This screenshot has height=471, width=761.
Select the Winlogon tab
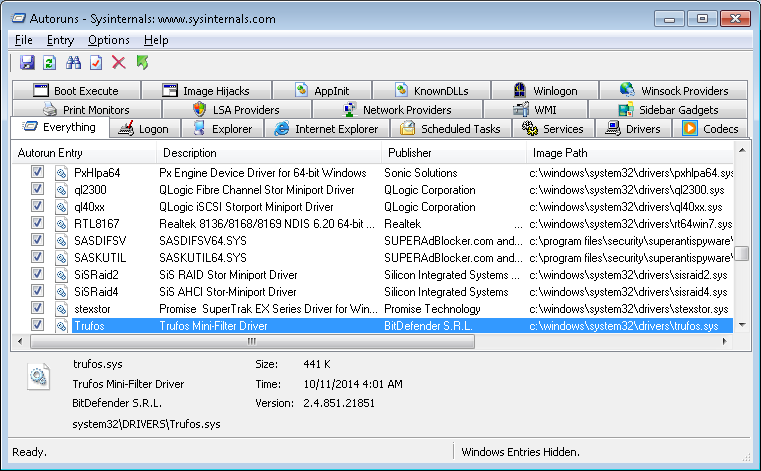tap(546, 91)
